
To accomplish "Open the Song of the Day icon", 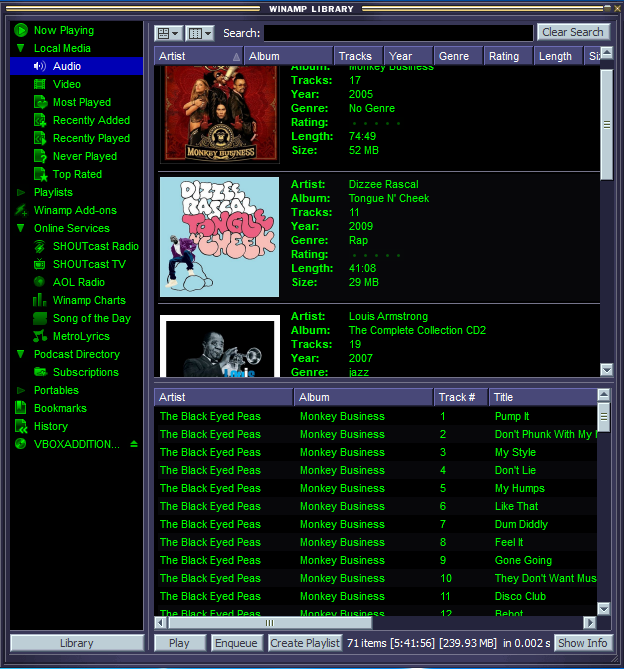I will click(x=40, y=318).
